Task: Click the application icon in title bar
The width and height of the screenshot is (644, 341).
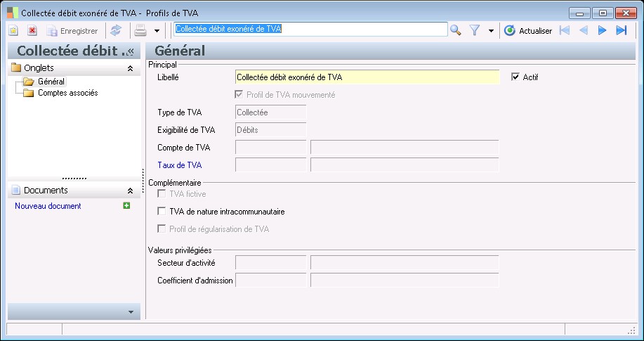Action: point(13,13)
